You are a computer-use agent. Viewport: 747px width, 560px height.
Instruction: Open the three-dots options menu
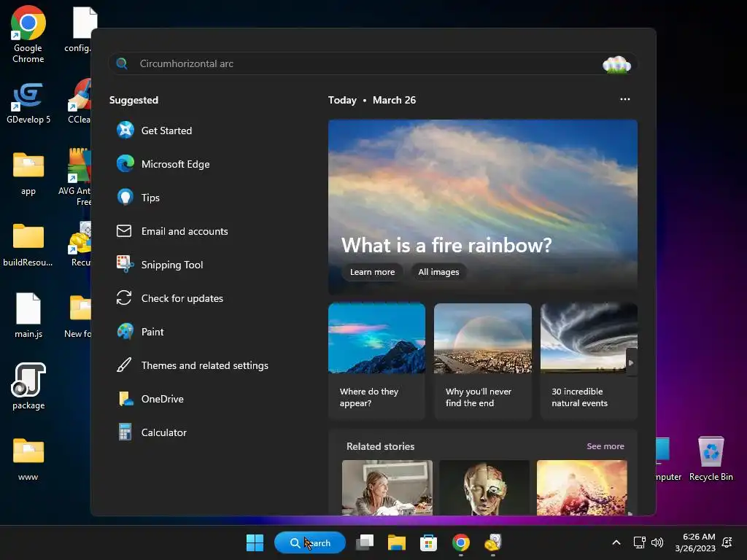(x=625, y=99)
